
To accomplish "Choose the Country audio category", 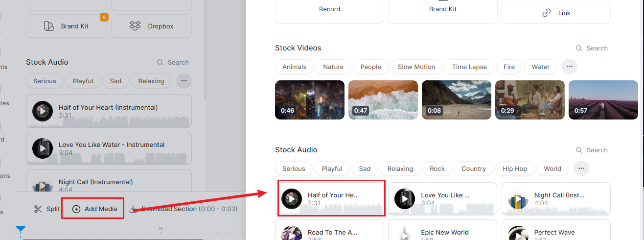I will (473, 168).
